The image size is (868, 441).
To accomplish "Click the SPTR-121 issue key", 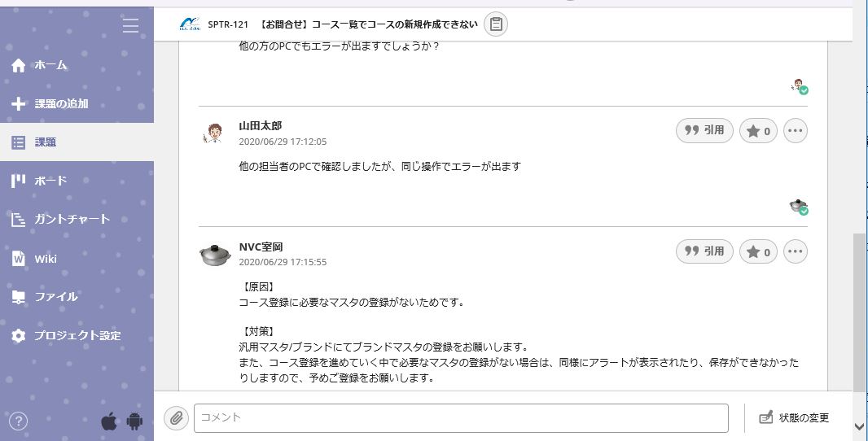I will [228, 24].
